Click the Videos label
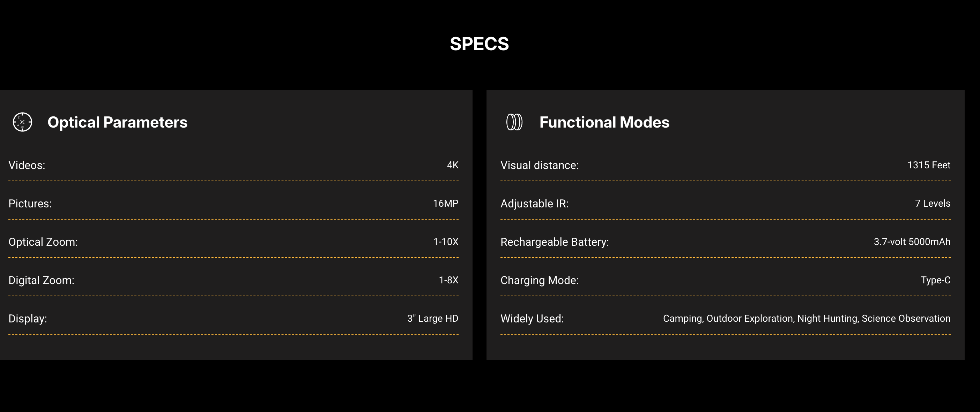 click(27, 165)
